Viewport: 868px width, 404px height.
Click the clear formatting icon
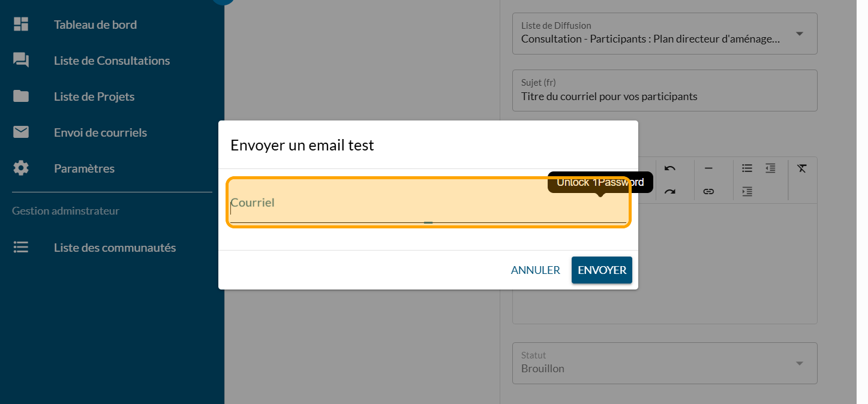click(x=802, y=168)
